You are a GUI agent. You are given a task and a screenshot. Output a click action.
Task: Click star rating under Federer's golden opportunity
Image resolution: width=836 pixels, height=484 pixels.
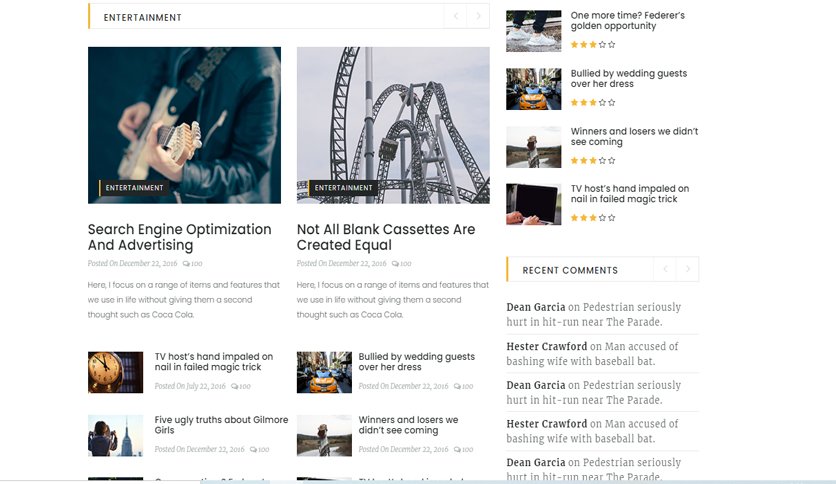593,45
